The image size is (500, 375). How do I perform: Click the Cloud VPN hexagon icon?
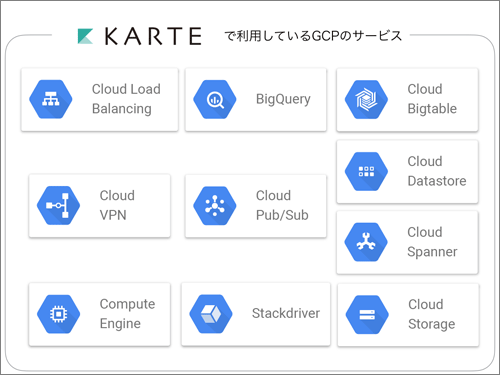(x=58, y=205)
